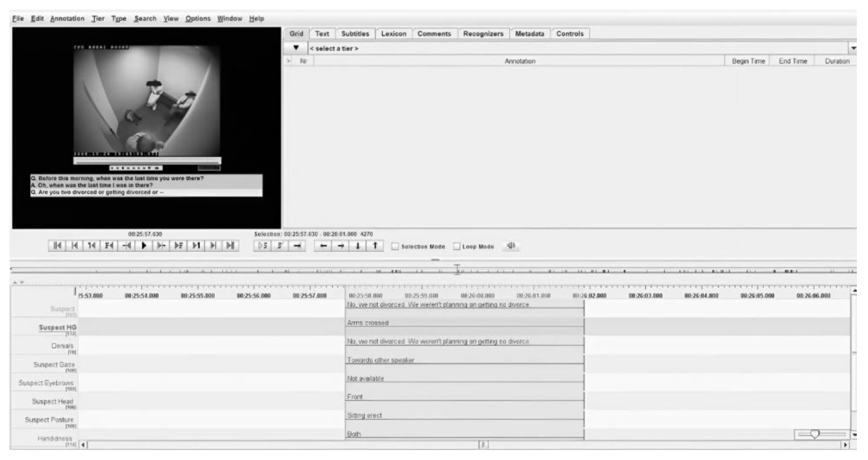This screenshot has height=460, width=868.
Task: Adjust the timeline zoom slider
Action: [815, 434]
